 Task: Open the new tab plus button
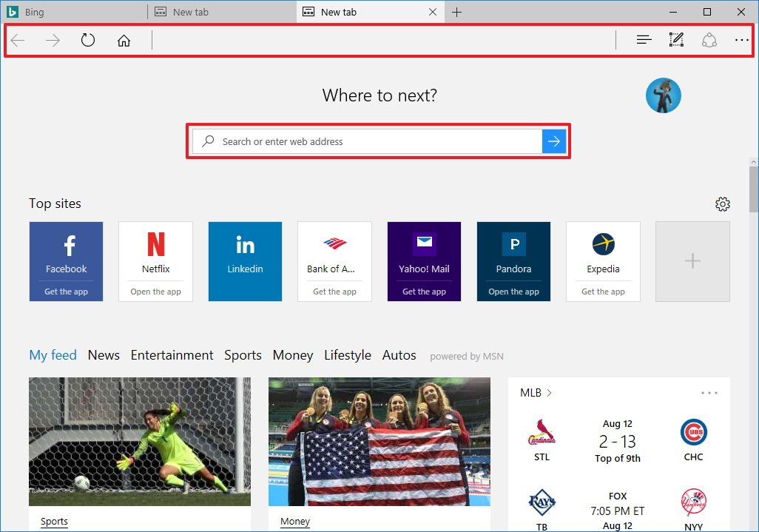pyautogui.click(x=456, y=12)
